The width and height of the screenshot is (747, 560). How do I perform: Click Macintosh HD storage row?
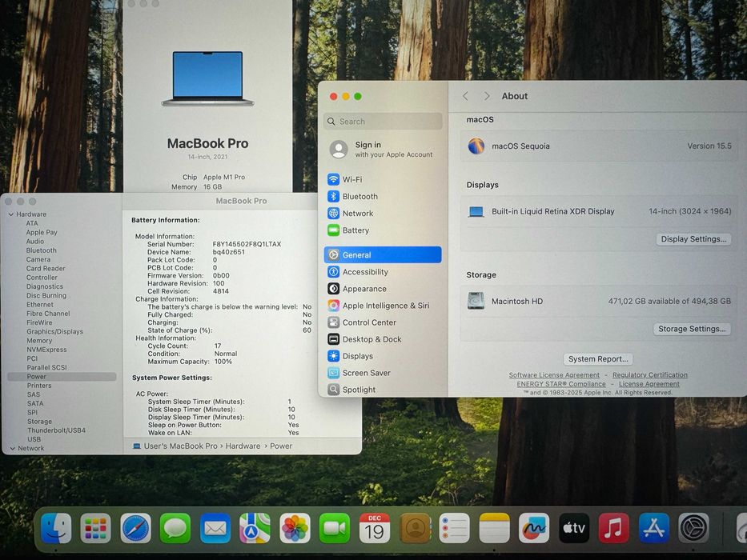click(600, 302)
